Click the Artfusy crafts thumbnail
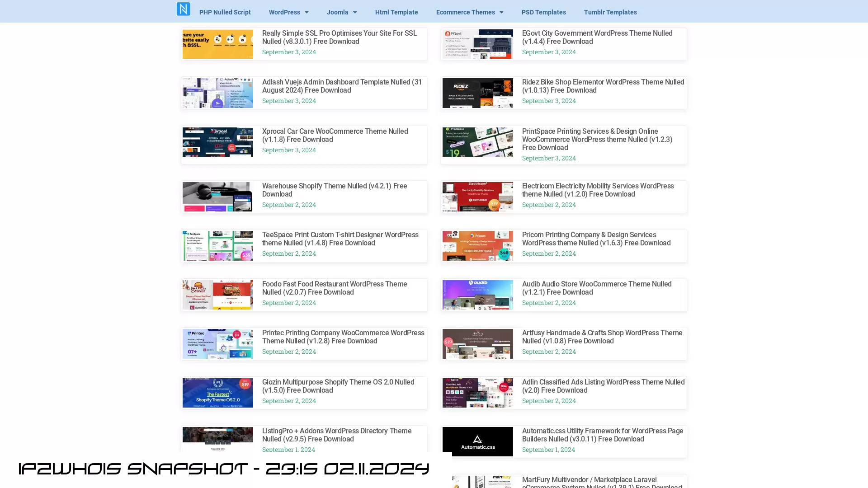 click(478, 344)
